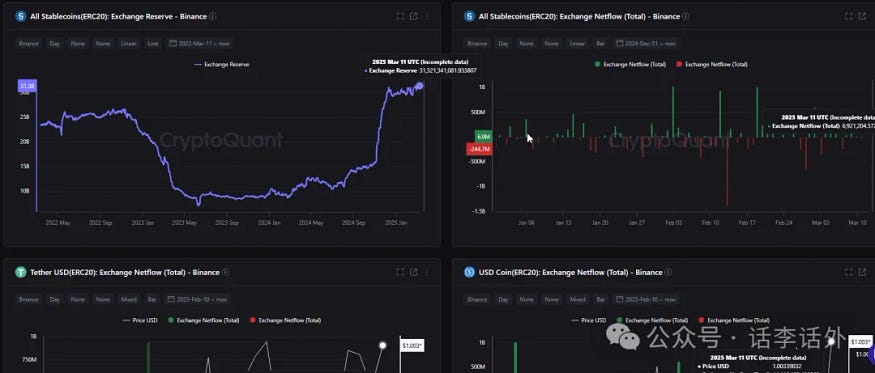Toggle red Exchange Netflow legend in USD Coin chart
The image size is (875, 373).
(x=734, y=321)
